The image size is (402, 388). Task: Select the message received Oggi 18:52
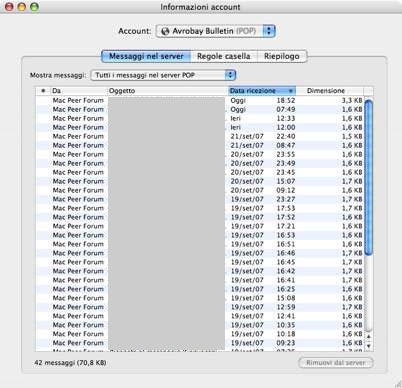click(x=200, y=100)
